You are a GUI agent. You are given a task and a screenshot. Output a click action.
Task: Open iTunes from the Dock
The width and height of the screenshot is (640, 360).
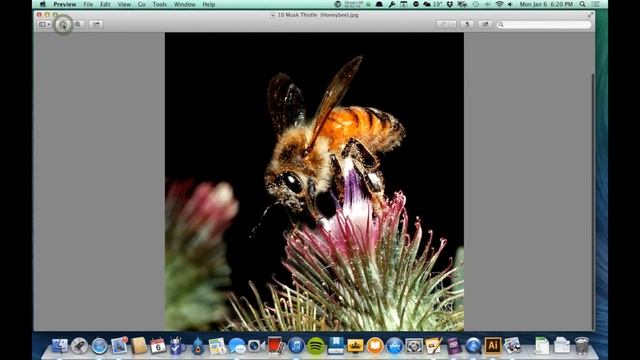[296, 346]
